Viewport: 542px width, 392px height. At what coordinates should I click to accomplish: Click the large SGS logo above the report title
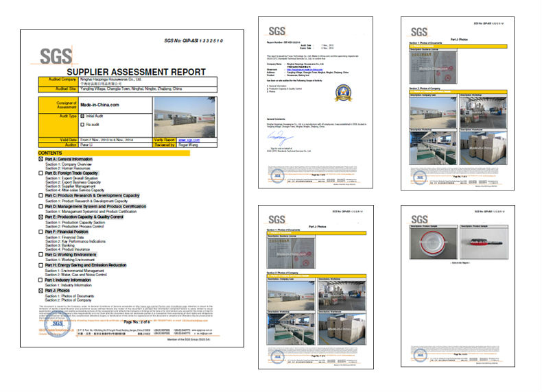(56, 56)
